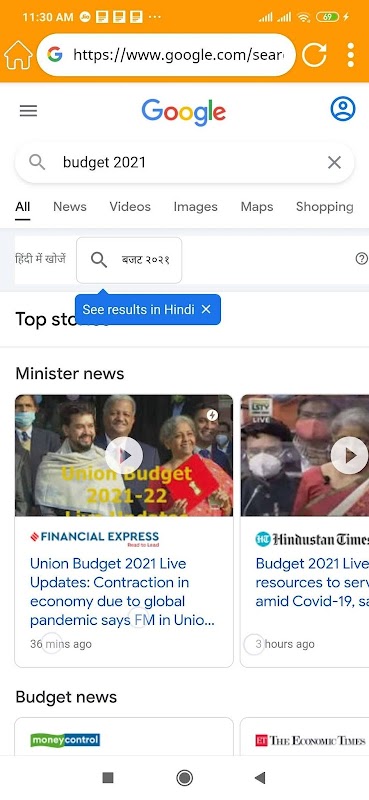
Task: Tap the browser home icon
Action: coord(18,55)
